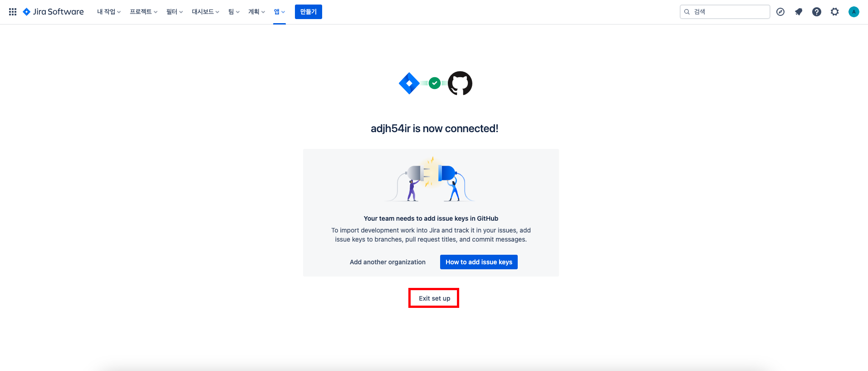Open the settings gear icon
The image size is (868, 371).
[x=835, y=12]
